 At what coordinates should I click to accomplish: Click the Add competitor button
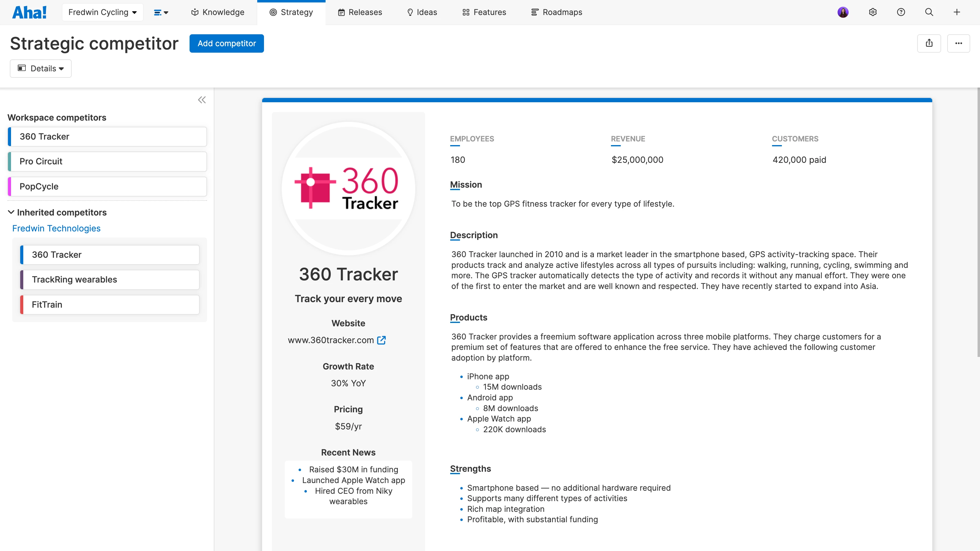[x=226, y=43]
